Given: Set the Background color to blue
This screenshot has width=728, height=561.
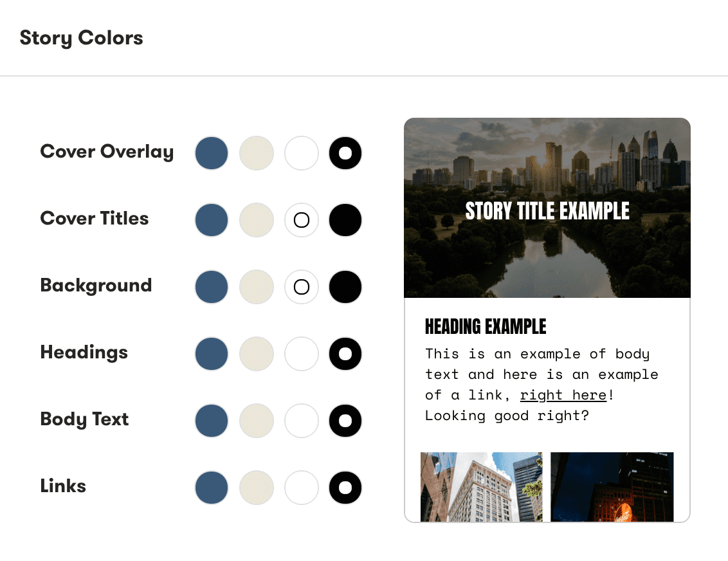Looking at the screenshot, I should coord(212,287).
